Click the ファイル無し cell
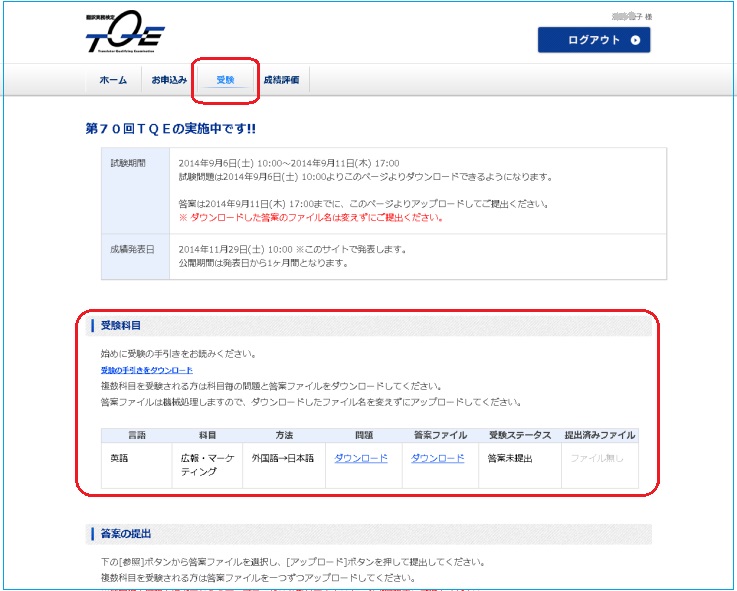 point(600,465)
